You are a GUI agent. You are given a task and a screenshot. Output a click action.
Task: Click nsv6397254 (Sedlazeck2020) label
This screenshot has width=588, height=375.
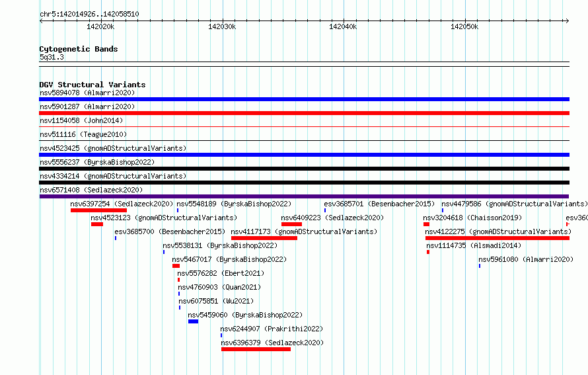click(122, 204)
